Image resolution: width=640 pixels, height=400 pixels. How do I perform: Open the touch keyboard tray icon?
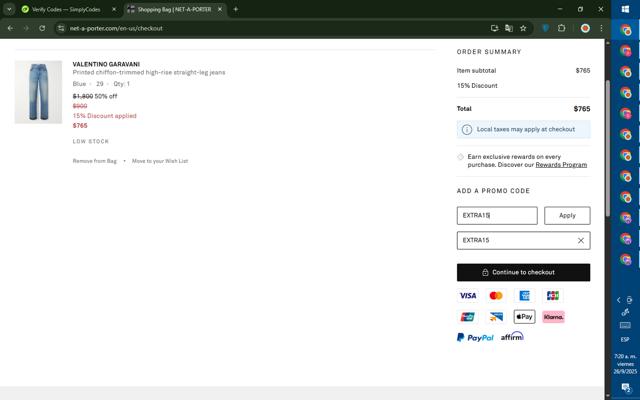click(625, 325)
